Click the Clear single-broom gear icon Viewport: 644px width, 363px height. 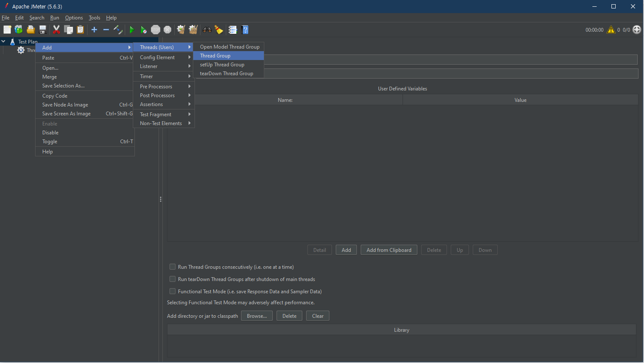click(x=181, y=30)
